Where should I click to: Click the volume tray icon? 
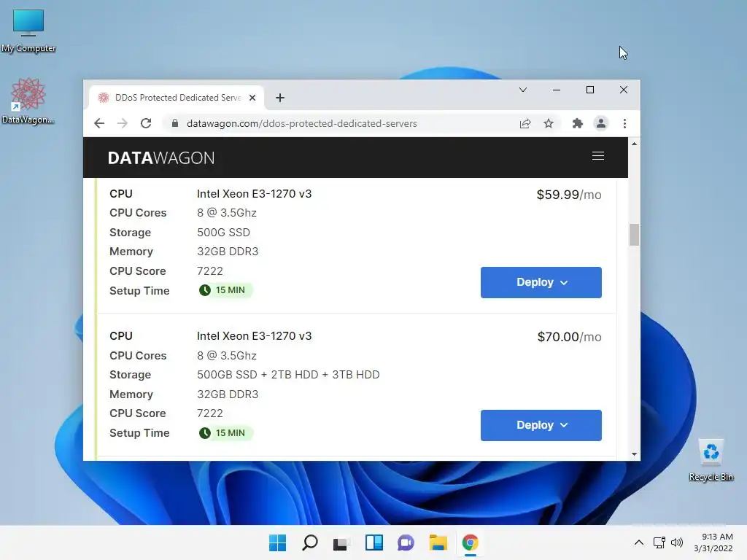(x=676, y=542)
